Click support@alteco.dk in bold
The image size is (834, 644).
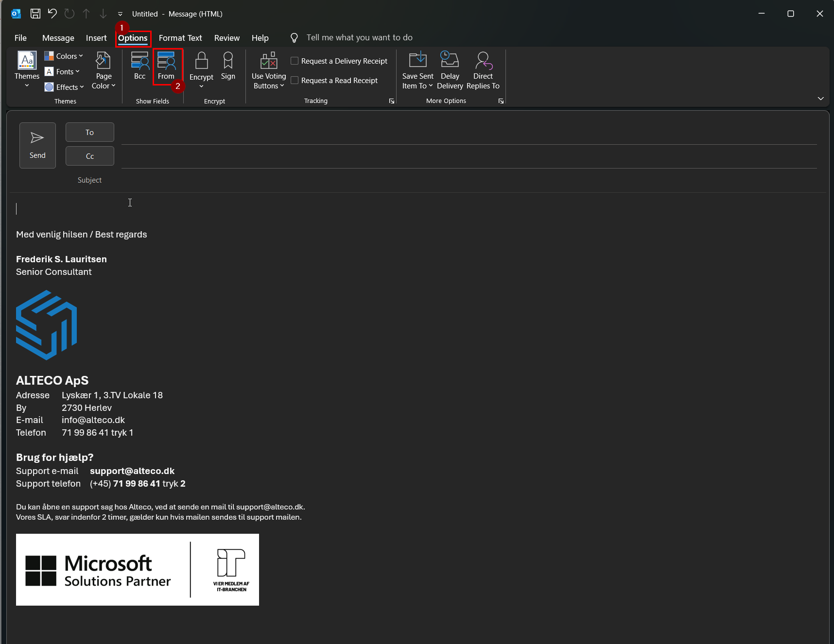(x=132, y=471)
